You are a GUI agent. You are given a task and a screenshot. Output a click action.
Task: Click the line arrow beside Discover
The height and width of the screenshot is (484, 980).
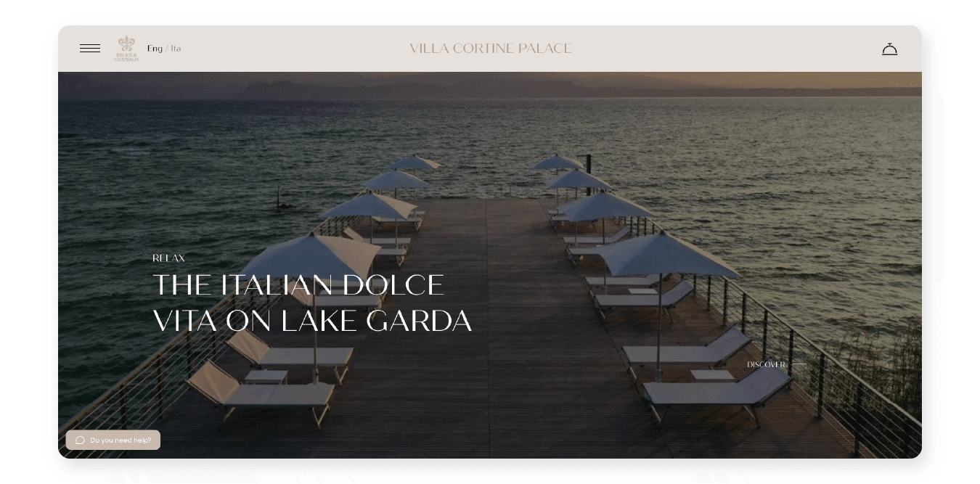799,364
